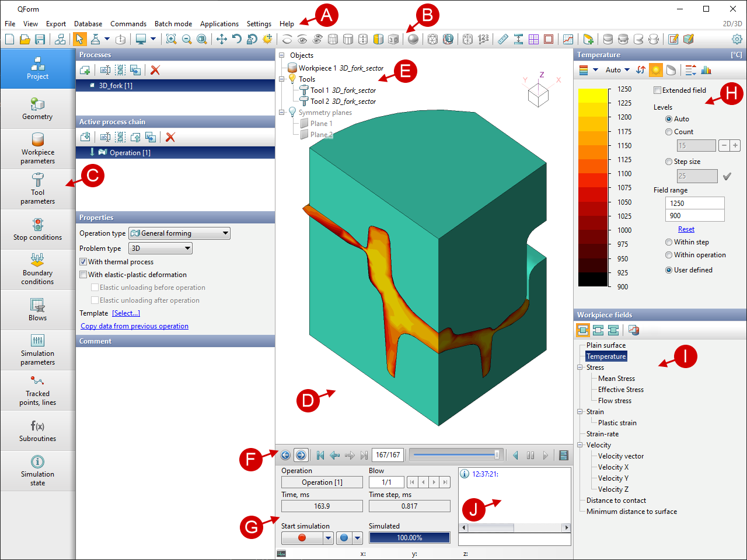Enable With elastic-plastic deformation checkbox
747x560 pixels.
point(83,275)
